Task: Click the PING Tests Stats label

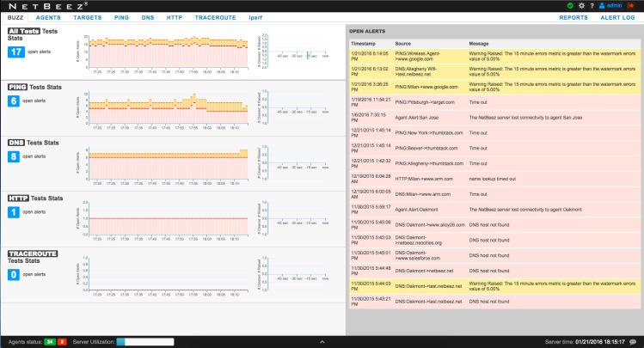Action: [34, 87]
